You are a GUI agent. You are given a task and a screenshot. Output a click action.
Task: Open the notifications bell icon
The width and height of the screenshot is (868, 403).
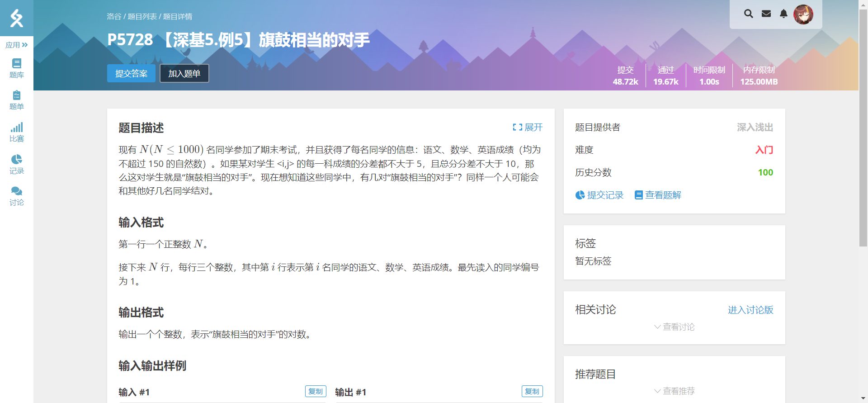coord(783,14)
